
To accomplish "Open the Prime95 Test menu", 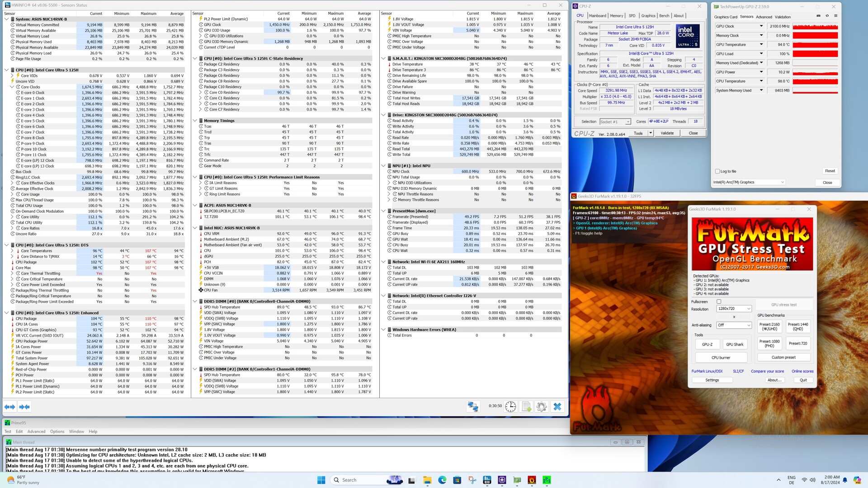I will click(8, 432).
